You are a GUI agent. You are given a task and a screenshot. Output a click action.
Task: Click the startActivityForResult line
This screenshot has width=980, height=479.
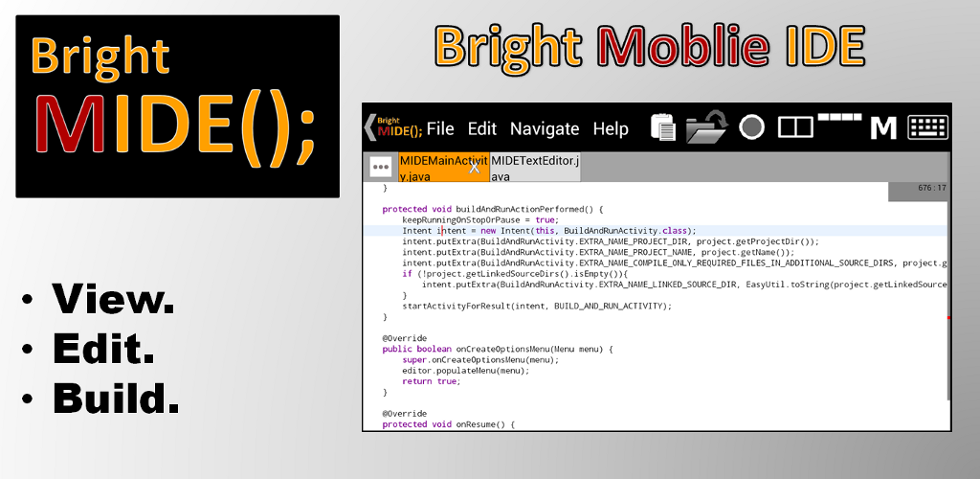pos(537,306)
